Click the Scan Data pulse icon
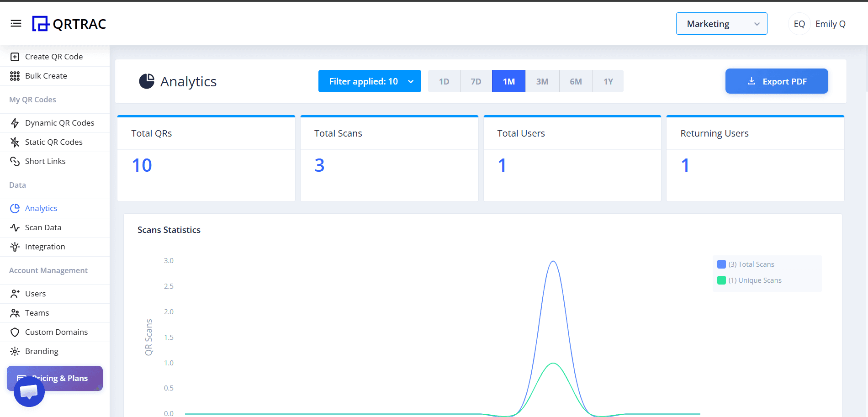This screenshot has height=417, width=868. tap(15, 227)
